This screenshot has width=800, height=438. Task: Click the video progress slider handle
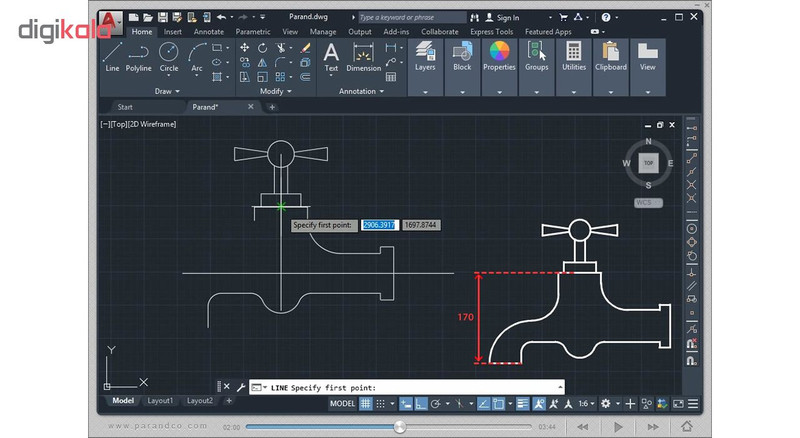pyautogui.click(x=399, y=427)
